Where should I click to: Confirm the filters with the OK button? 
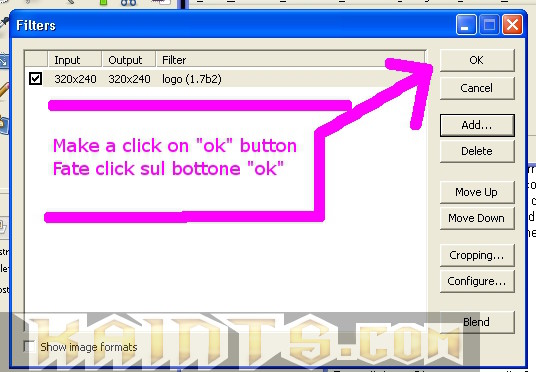click(x=477, y=60)
